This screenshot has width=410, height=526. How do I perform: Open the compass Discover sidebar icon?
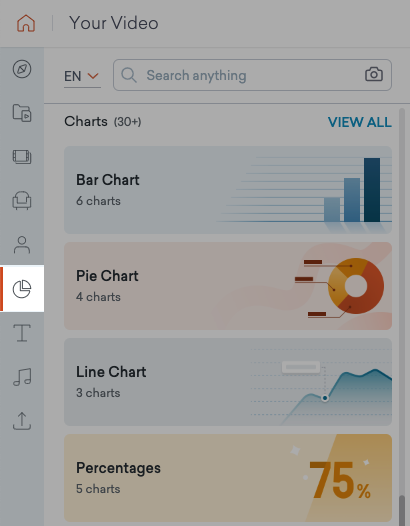click(x=22, y=69)
